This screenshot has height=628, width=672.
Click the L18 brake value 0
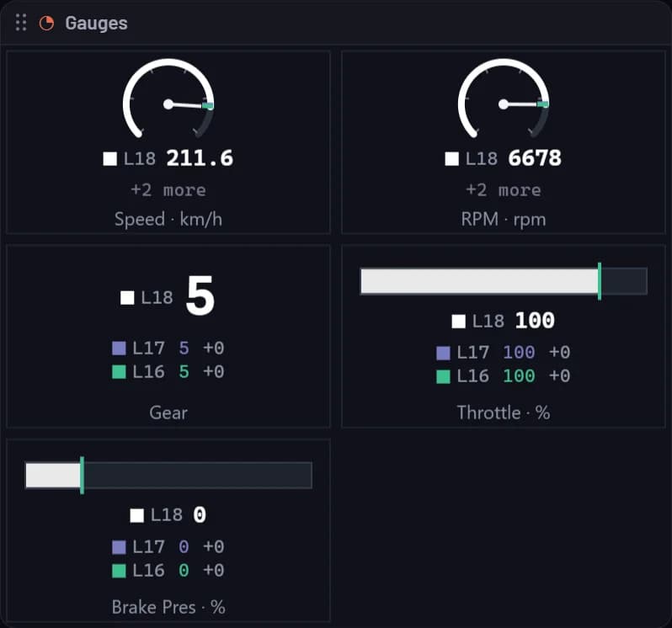coord(200,515)
